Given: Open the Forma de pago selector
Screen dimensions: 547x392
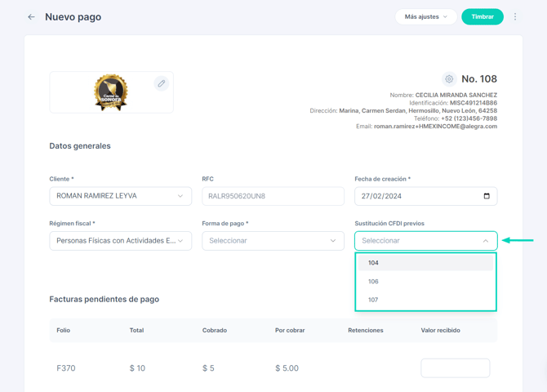Looking at the screenshot, I should click(273, 241).
